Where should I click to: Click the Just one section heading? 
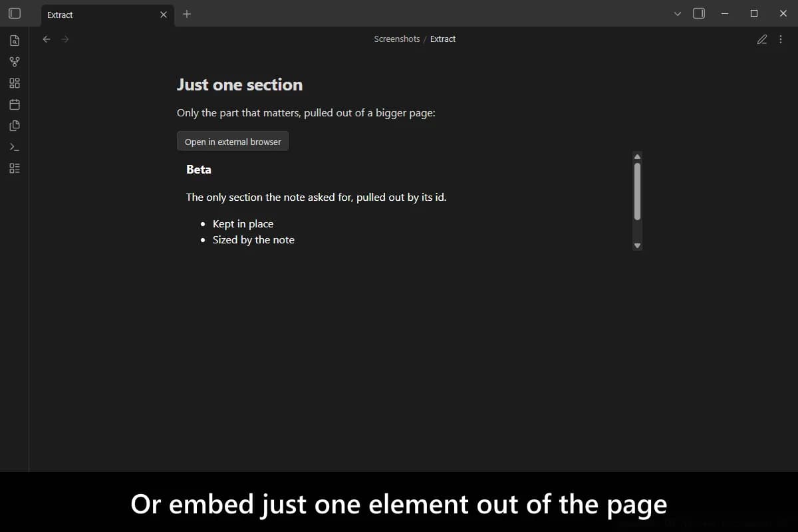pyautogui.click(x=239, y=85)
